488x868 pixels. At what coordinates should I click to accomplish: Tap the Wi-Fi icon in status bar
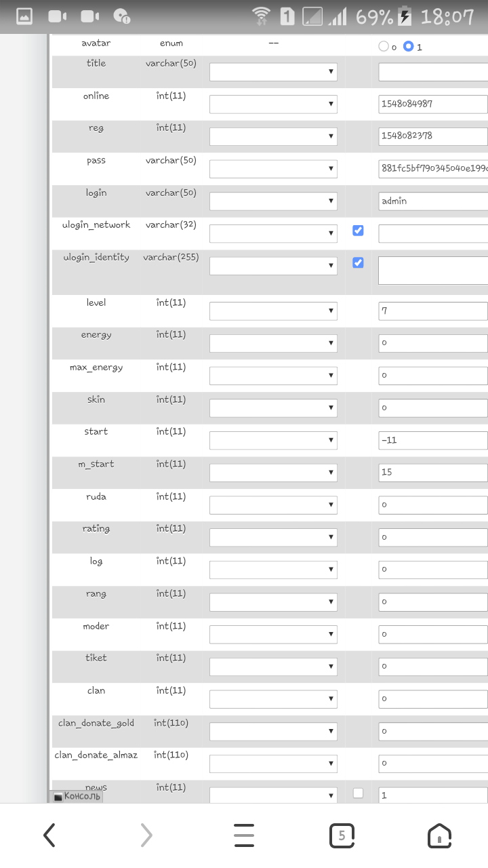(261, 17)
